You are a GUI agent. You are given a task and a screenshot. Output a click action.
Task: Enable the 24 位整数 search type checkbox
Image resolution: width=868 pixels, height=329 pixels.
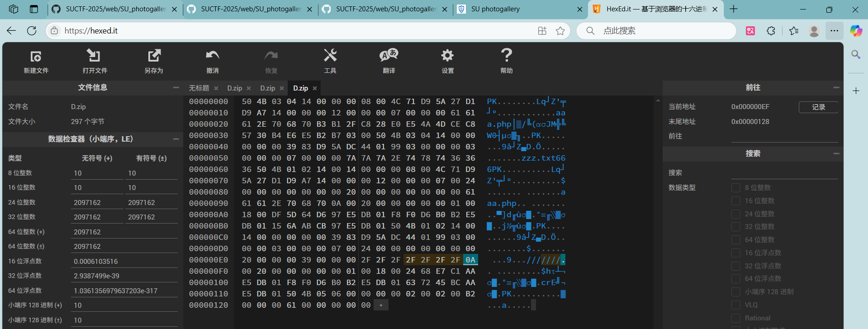(736, 214)
